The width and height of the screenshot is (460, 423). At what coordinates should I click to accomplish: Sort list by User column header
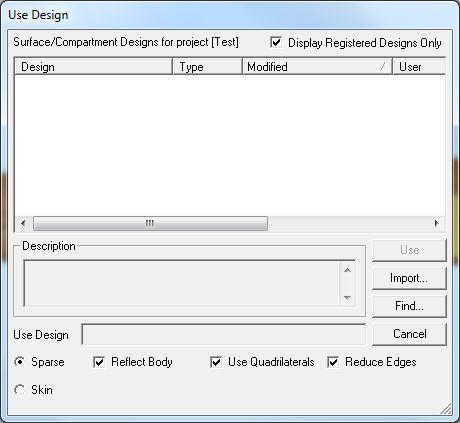coord(419,66)
